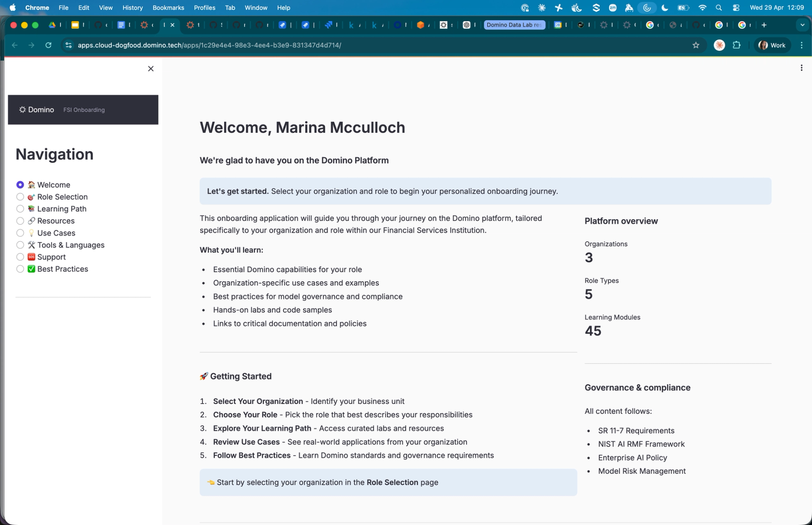Click the Zoom menu bar icon

click(x=612, y=8)
